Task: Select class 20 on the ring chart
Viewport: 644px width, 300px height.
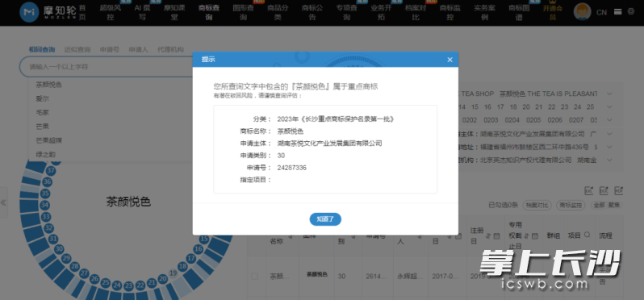Action: click(x=163, y=279)
